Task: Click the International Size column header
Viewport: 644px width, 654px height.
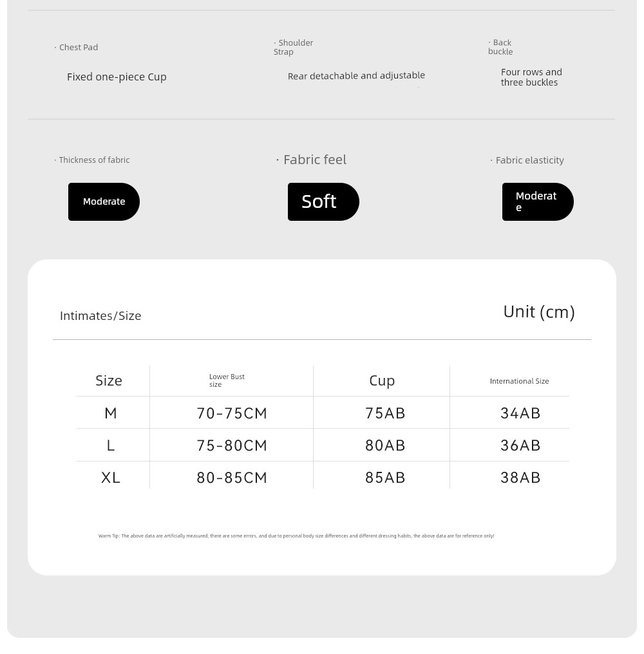Action: pos(519,381)
